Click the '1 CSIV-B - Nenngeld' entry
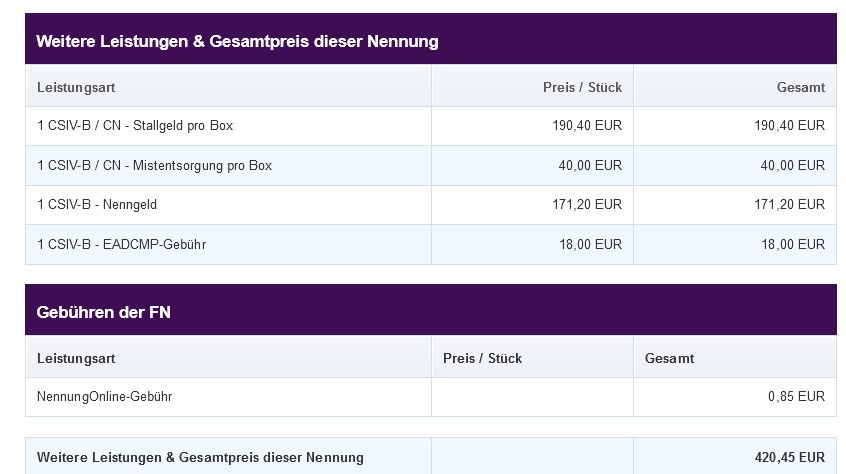 (97, 205)
